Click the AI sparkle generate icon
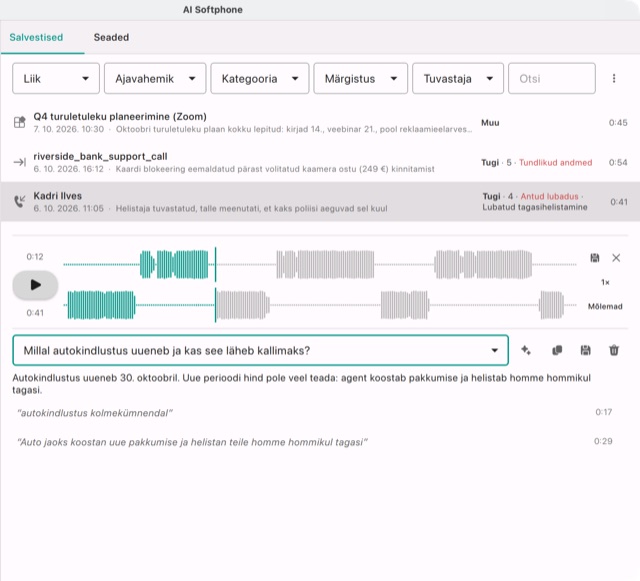 [526, 350]
